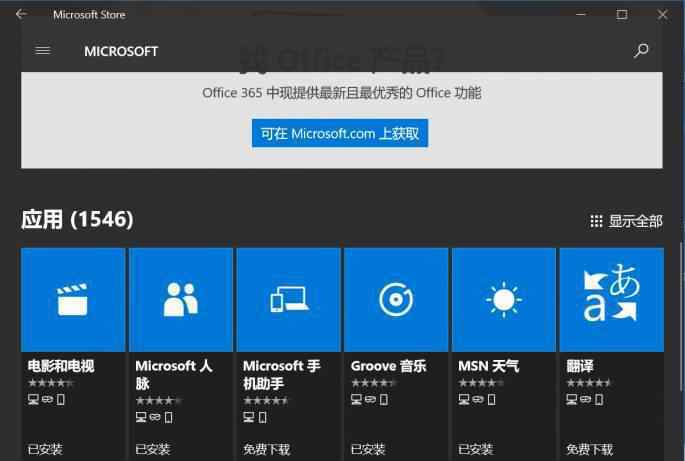Screen dimensions: 685x461
Task: Click 已安装 under Microsoft 人脉
Action: click(x=152, y=449)
